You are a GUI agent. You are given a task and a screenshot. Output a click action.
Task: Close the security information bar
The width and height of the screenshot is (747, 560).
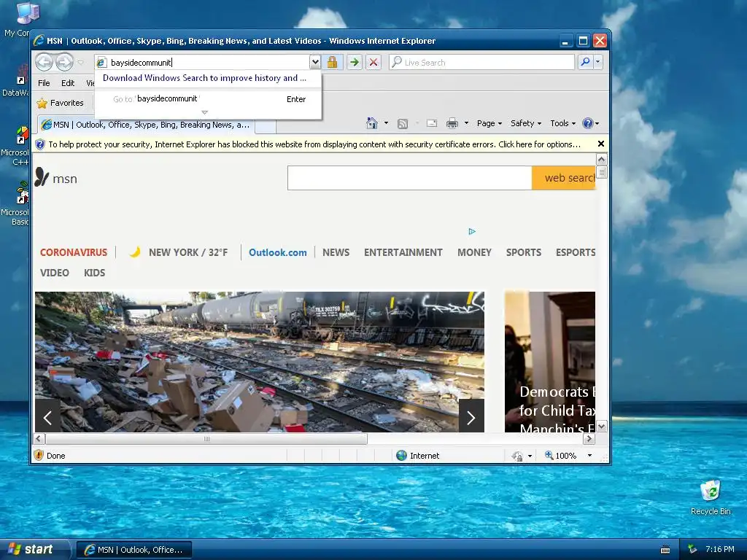pyautogui.click(x=601, y=144)
